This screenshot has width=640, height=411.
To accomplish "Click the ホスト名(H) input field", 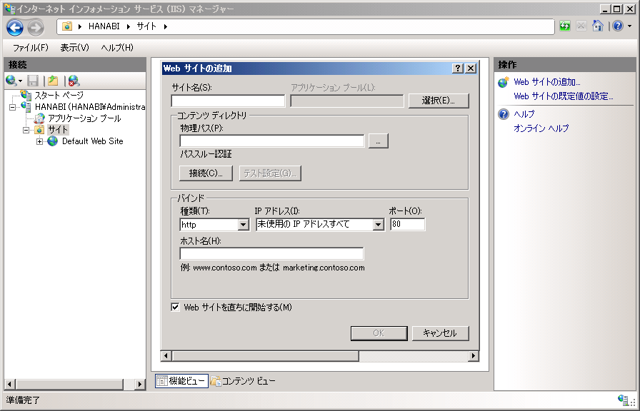I will (271, 253).
